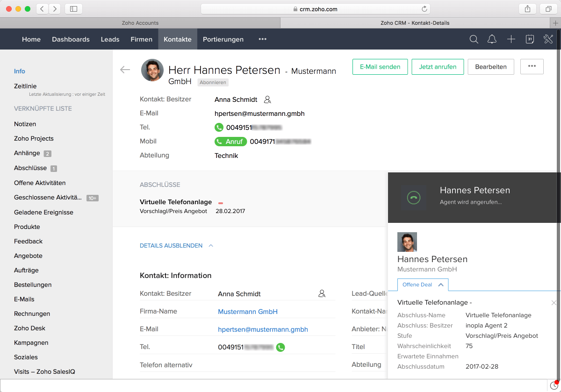561x392 pixels.
Task: Open the search magnifier in CRM header
Action: coord(474,39)
